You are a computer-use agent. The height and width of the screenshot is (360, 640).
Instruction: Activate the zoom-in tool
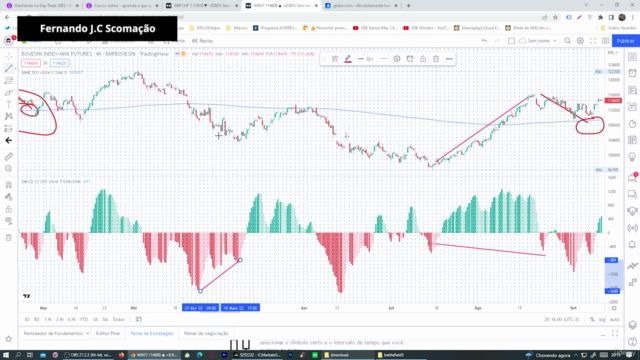pyautogui.click(x=9, y=169)
